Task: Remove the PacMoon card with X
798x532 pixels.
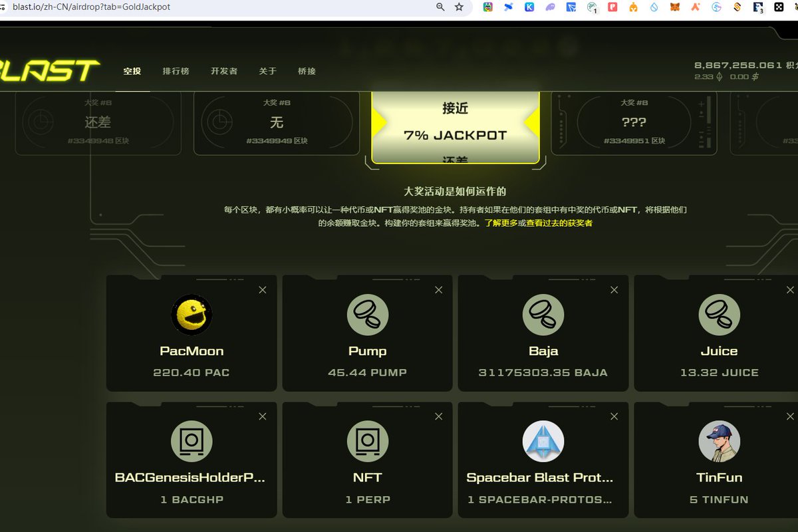Action: coord(263,290)
